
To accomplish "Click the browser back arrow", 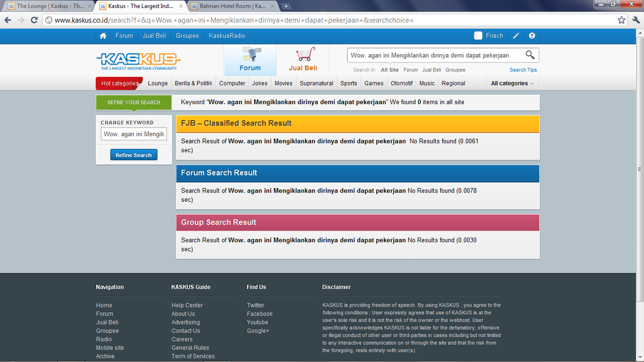I will point(8,20).
